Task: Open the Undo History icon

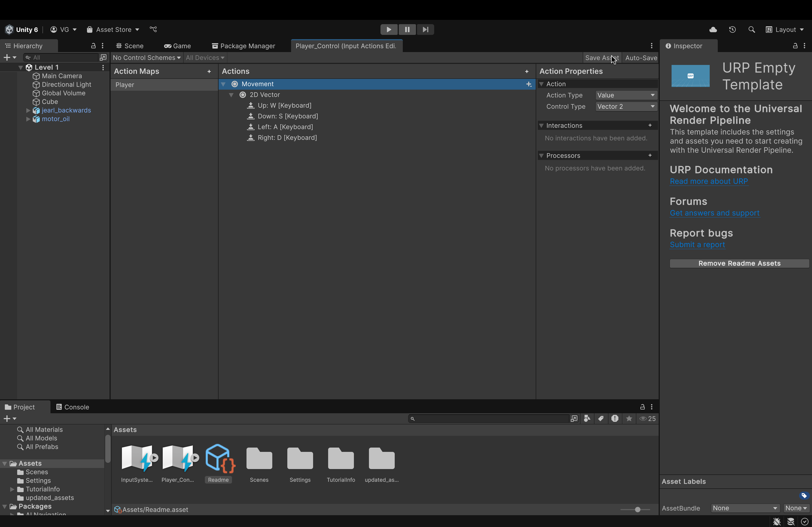Action: pyautogui.click(x=732, y=30)
